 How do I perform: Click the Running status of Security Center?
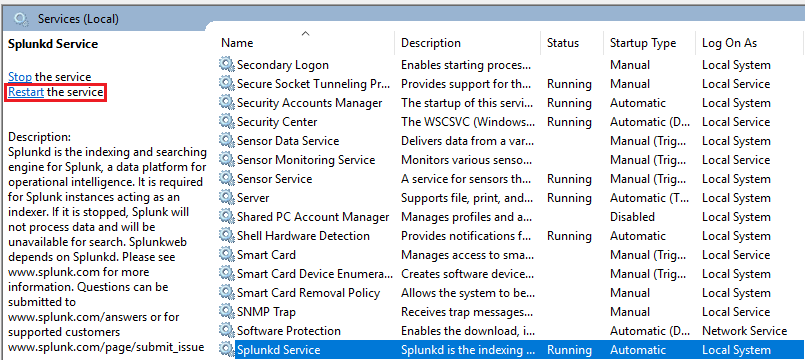click(x=569, y=122)
